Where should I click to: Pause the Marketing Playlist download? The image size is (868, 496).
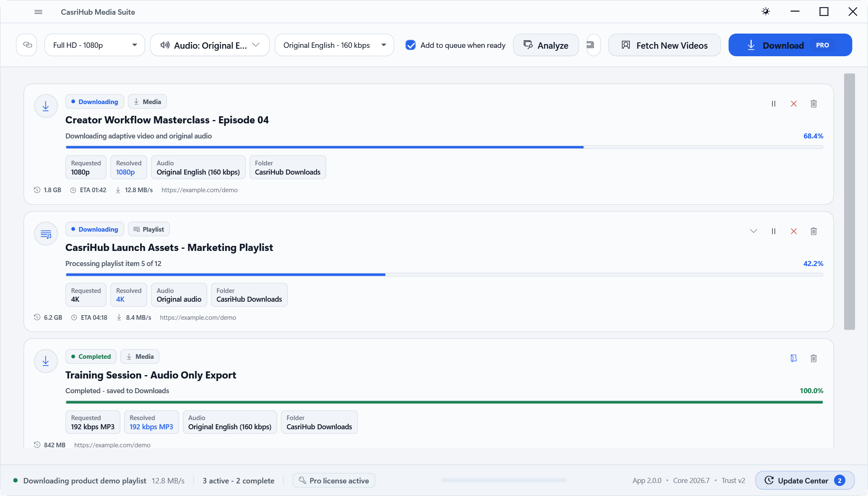(774, 231)
